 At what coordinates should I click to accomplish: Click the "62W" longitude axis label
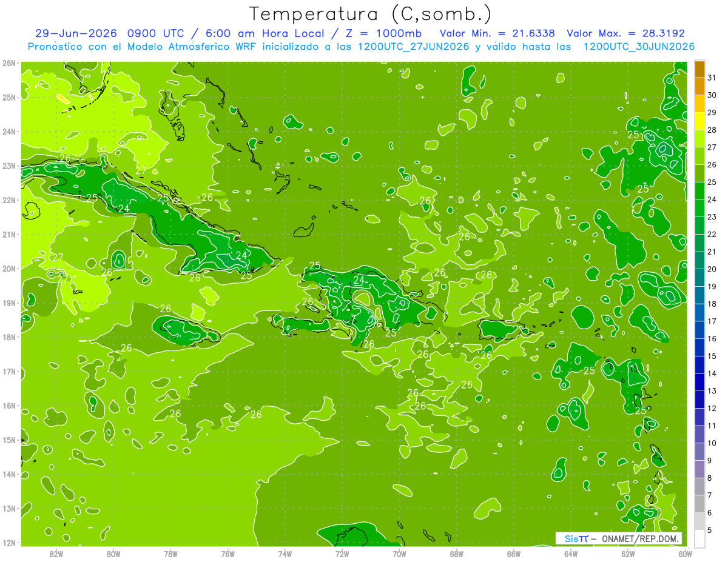tap(628, 553)
